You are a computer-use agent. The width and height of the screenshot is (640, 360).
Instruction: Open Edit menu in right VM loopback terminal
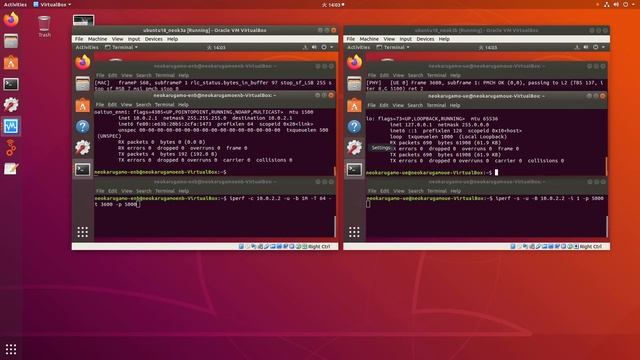pyautogui.click(x=384, y=105)
